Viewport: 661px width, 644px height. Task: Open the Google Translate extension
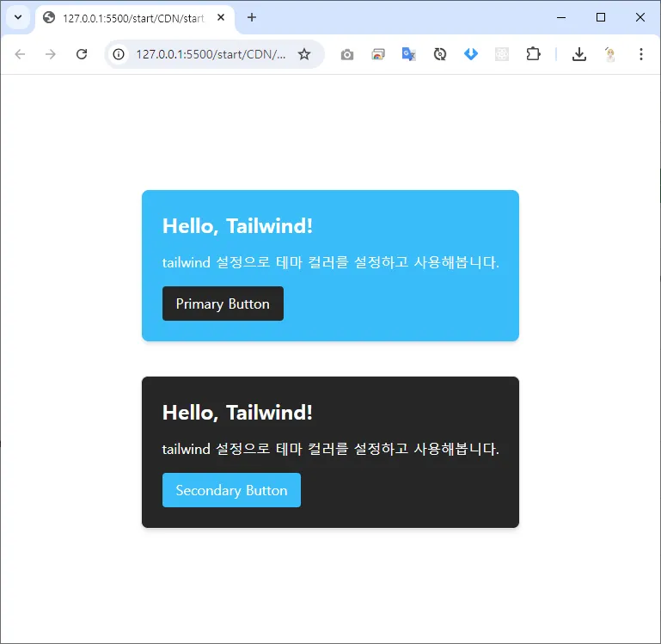click(x=409, y=54)
